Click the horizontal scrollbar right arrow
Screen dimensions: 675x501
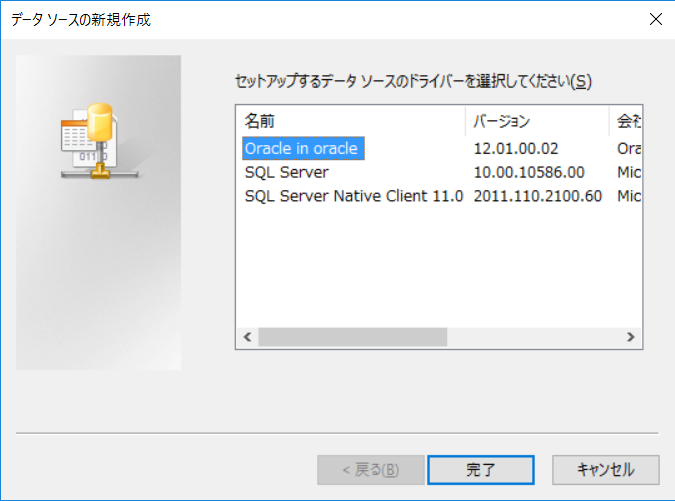631,337
